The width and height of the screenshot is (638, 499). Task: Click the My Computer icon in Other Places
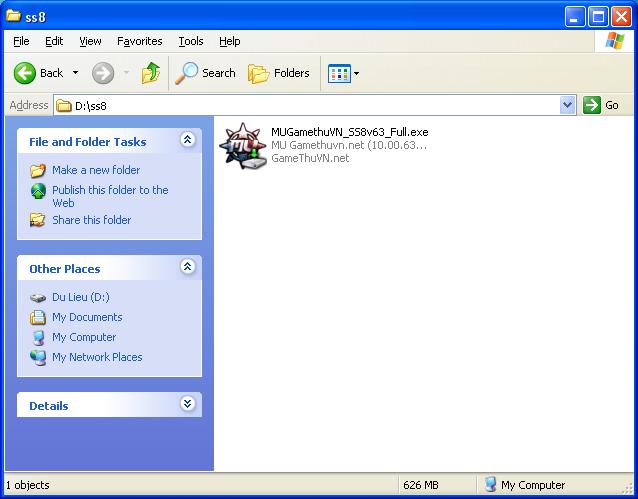[x=38, y=337]
